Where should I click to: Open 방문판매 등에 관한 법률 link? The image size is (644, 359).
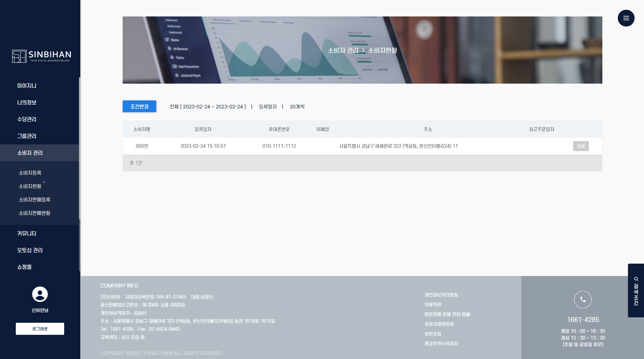pos(447,314)
